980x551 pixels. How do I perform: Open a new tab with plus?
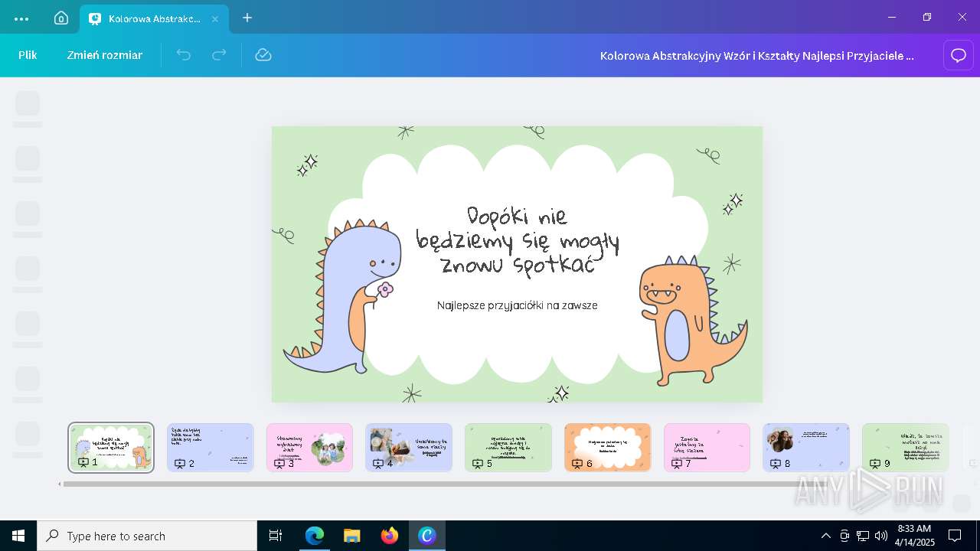click(x=247, y=18)
